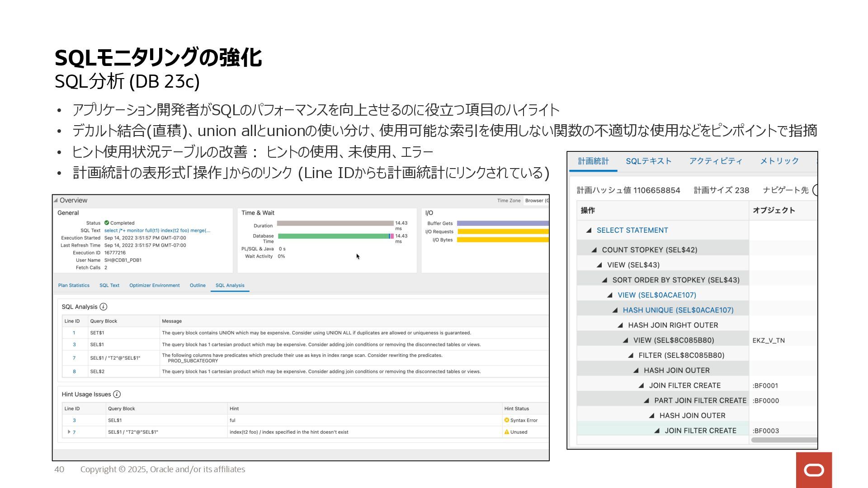Click the Hint Usage Issues info icon
This screenshot has width=868, height=488.
click(x=117, y=394)
